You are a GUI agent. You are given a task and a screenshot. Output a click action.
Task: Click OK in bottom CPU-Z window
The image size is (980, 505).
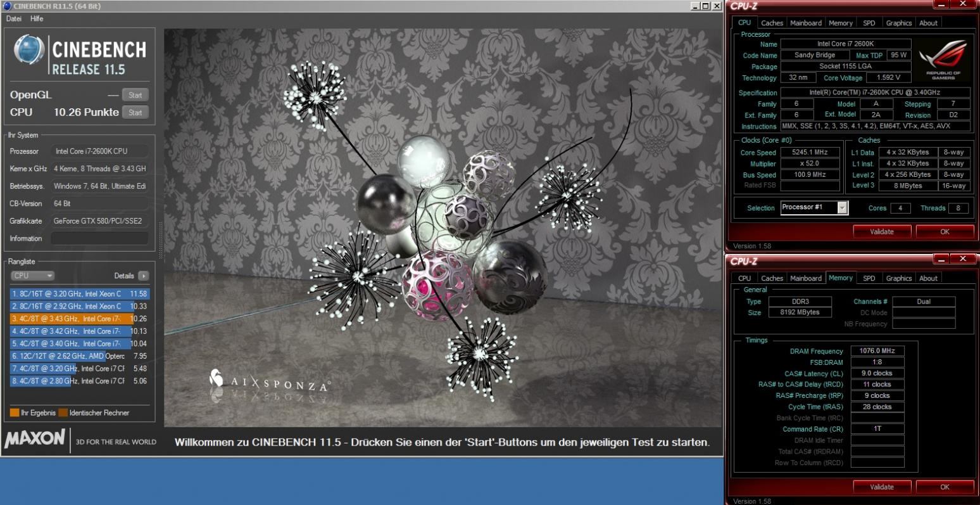tap(945, 487)
